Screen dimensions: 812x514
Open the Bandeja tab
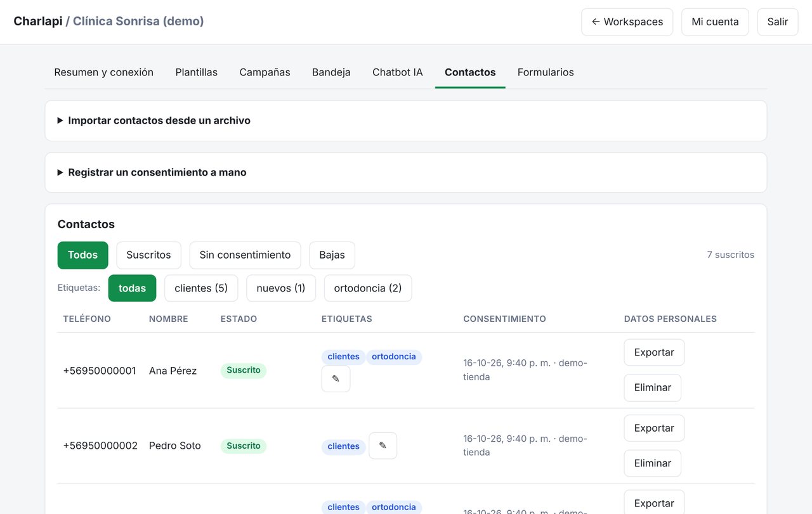coord(331,72)
